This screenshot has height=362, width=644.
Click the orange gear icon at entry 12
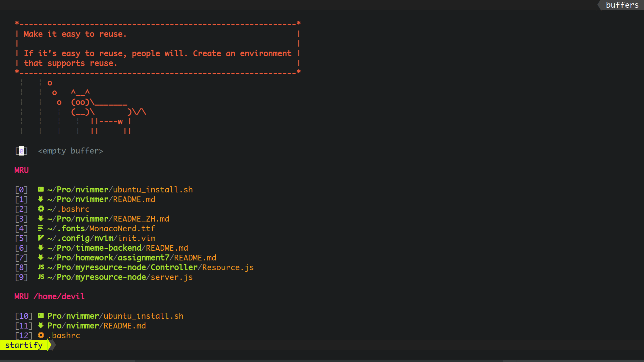(41, 335)
